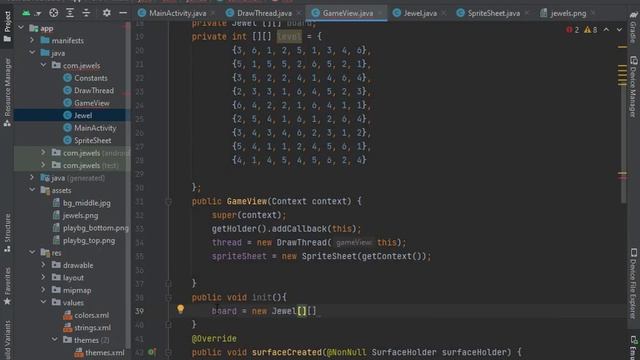The height and width of the screenshot is (360, 640).
Task: Expand the drawable folder
Action: [43, 265]
